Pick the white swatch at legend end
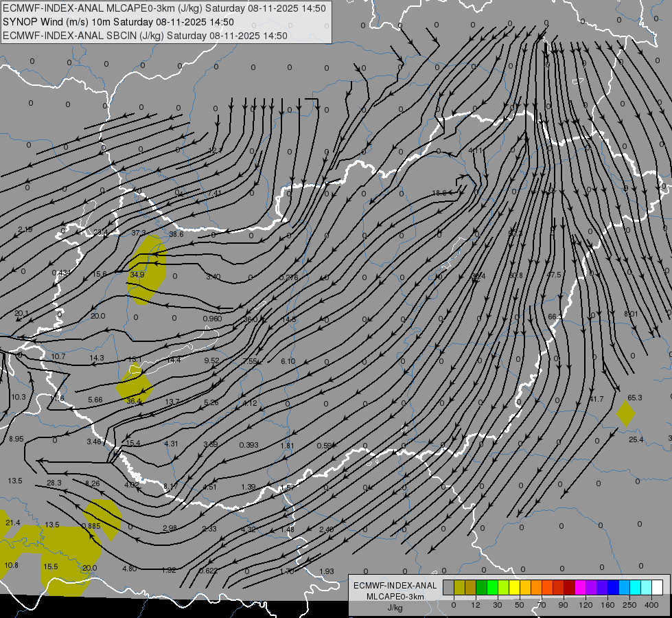The width and height of the screenshot is (672, 618). 657,588
